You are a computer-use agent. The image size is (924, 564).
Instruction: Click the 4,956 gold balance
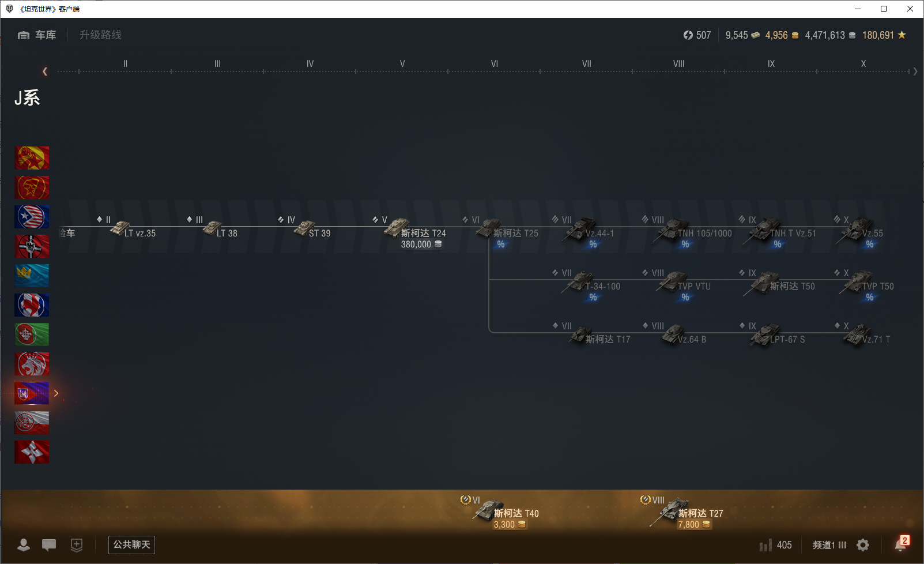click(x=782, y=35)
